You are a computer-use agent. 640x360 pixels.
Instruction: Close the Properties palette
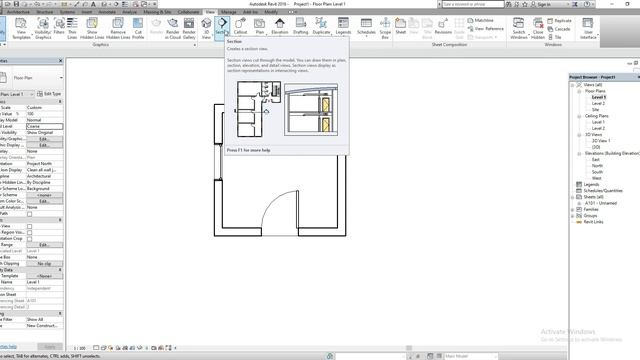pyautogui.click(x=60, y=61)
